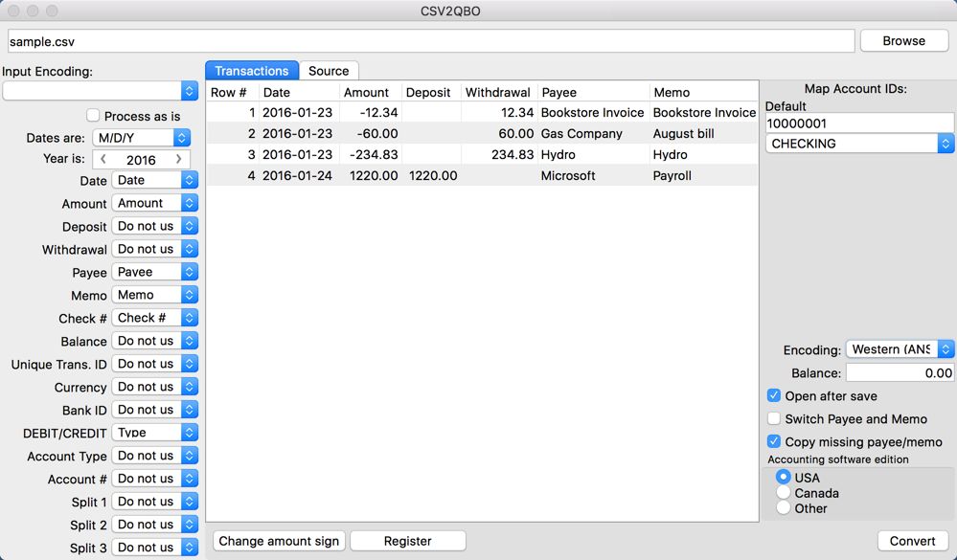Click the Memo column header in table

704,92
